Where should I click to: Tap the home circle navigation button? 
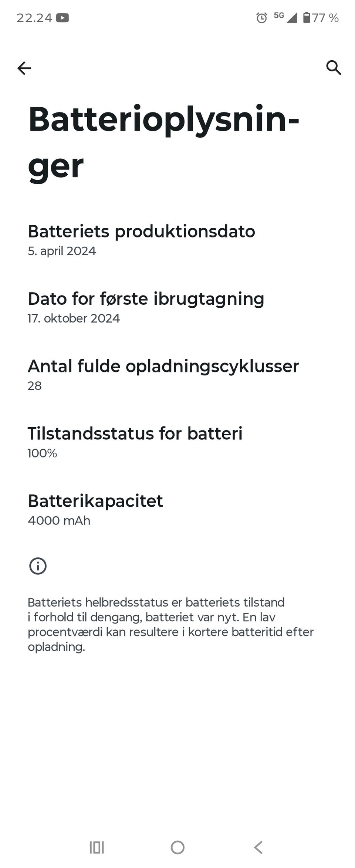(x=177, y=847)
